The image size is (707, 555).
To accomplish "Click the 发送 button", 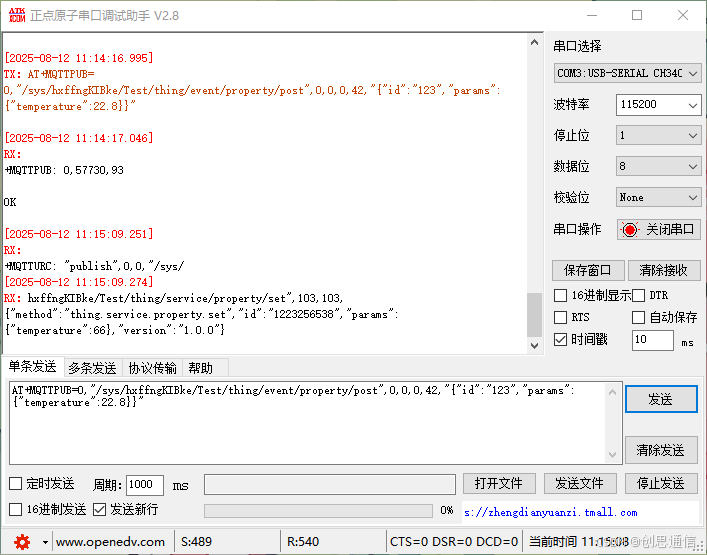I will coord(661,399).
